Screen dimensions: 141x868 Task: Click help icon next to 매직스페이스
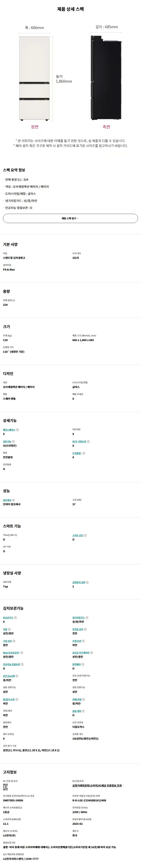[17, 430]
